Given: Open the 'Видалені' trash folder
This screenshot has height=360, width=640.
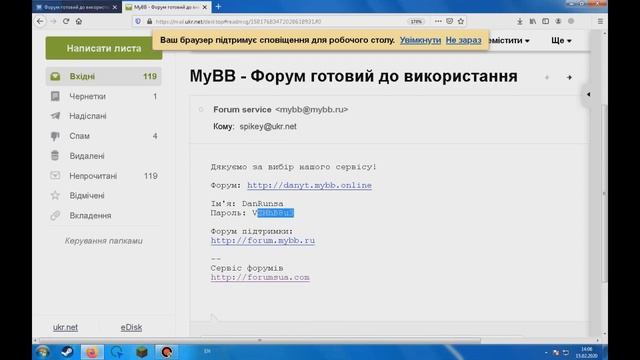Looking at the screenshot, I should coord(104,156).
